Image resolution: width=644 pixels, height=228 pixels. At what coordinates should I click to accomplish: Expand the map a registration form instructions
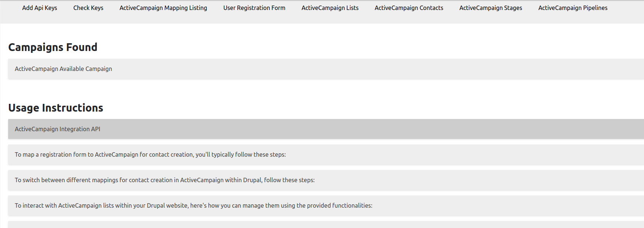click(x=326, y=154)
